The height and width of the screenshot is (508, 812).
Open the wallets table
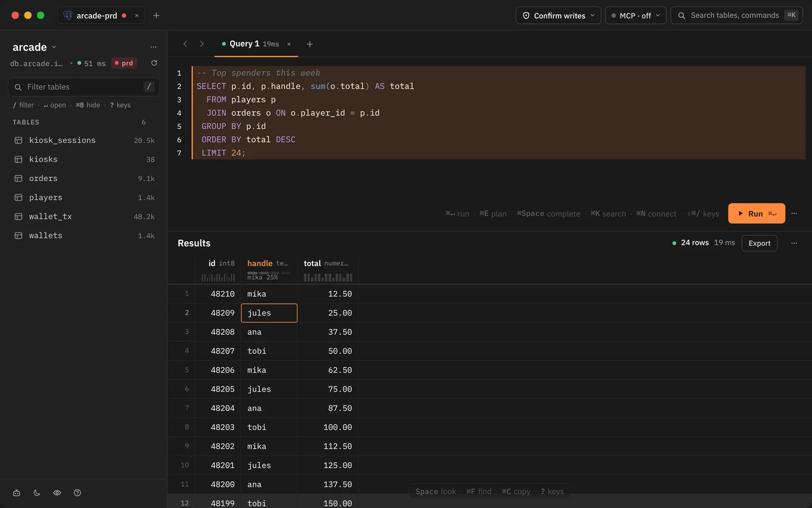84,236
